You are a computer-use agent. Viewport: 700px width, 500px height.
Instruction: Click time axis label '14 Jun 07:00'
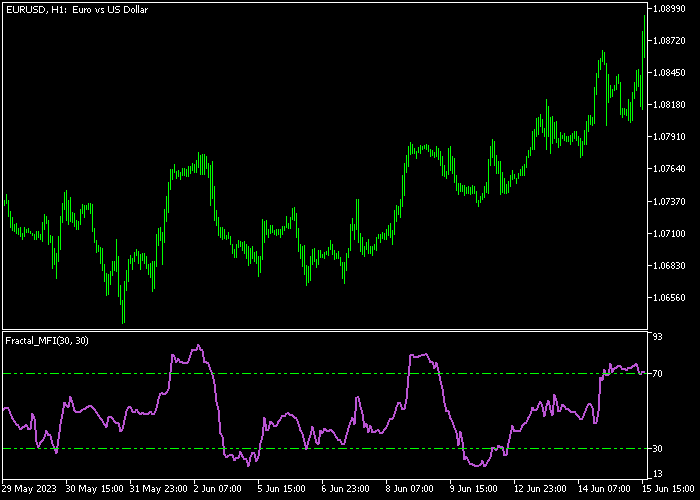click(x=604, y=489)
